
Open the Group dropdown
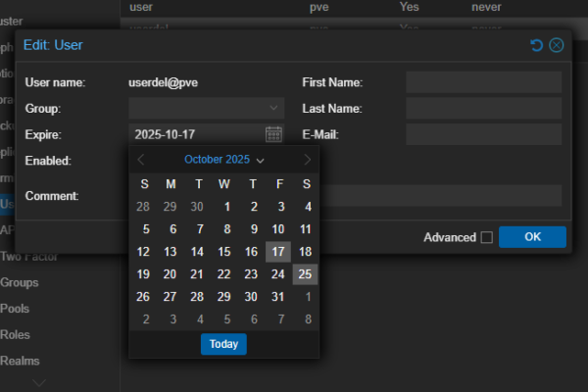pyautogui.click(x=273, y=108)
